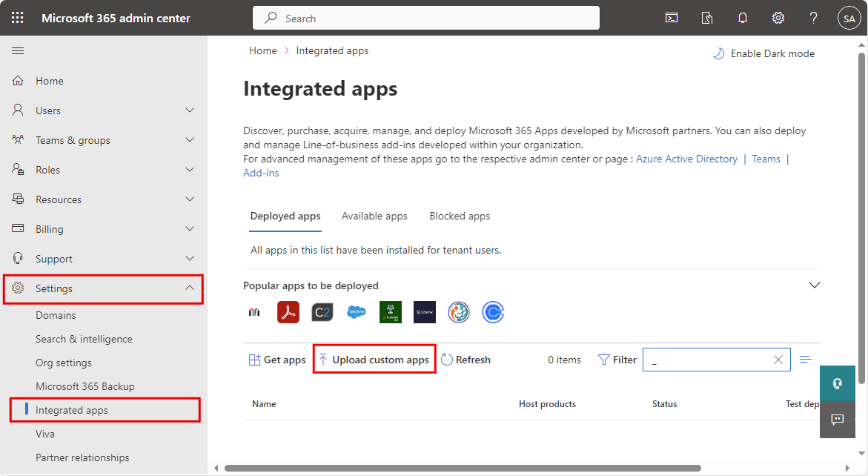This screenshot has width=868, height=476.
Task: Select the multicolored arches app icon
Action: (x=254, y=312)
